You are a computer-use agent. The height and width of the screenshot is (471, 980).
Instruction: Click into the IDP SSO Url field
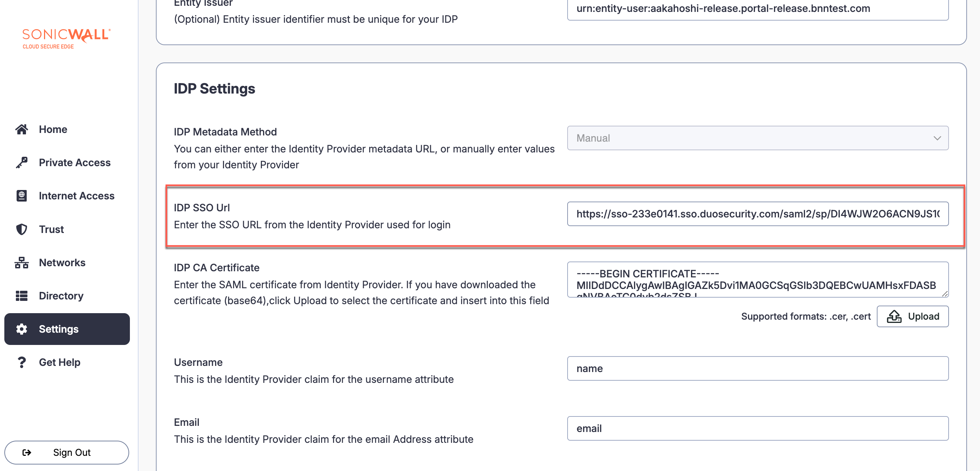pyautogui.click(x=757, y=214)
